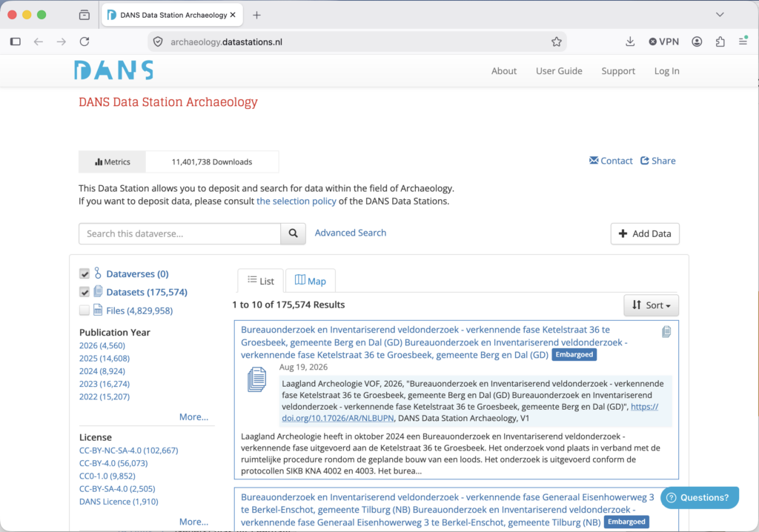Open the Share link
This screenshot has width=759, height=532.
[658, 161]
